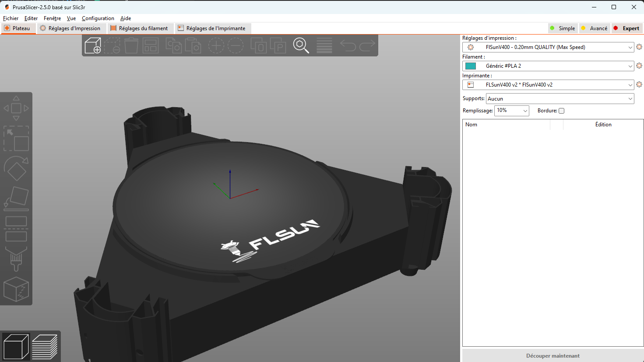Viewport: 644px width, 362px height.
Task: Select the Place on face tool
Action: [16, 198]
